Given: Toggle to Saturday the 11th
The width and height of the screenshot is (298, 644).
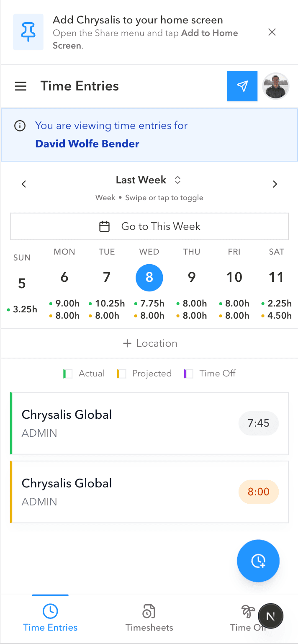Looking at the screenshot, I should pyautogui.click(x=276, y=277).
